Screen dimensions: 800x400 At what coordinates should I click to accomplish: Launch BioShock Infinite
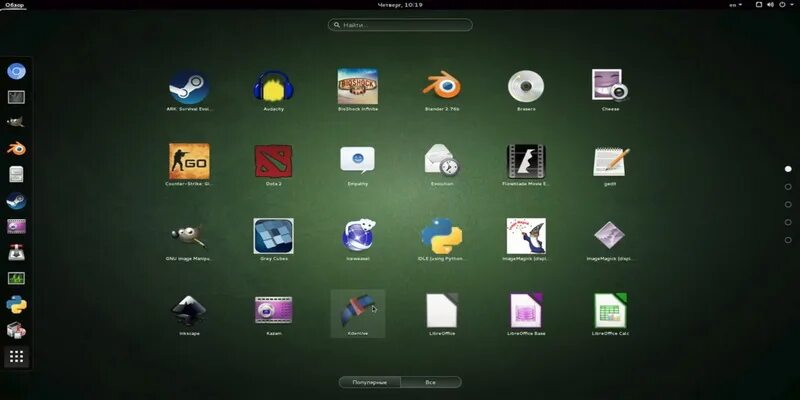pyautogui.click(x=358, y=86)
